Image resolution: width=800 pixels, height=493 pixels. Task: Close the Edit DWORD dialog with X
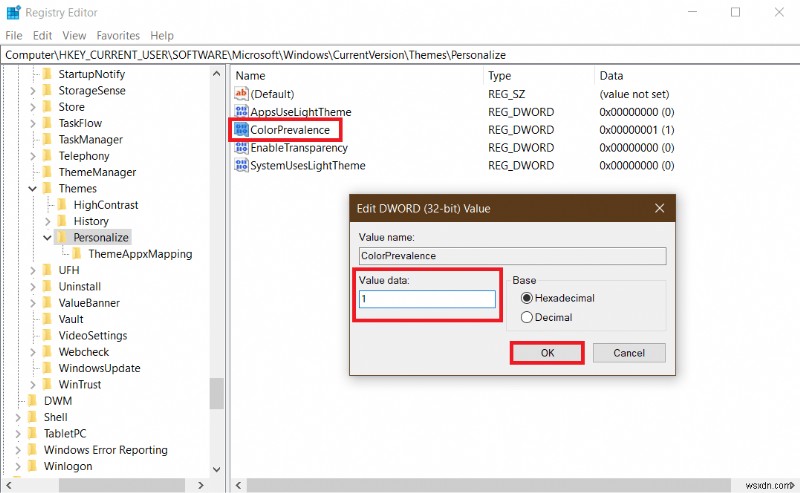[x=659, y=208]
